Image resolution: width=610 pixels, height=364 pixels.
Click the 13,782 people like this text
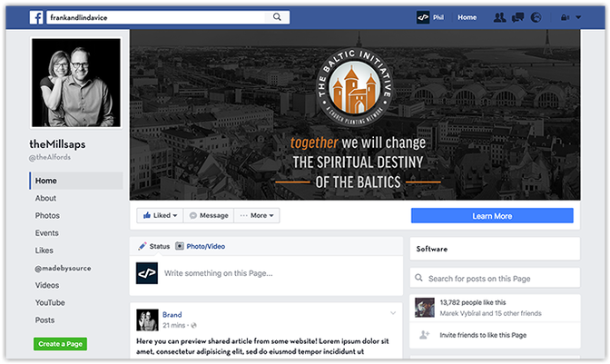point(473,302)
